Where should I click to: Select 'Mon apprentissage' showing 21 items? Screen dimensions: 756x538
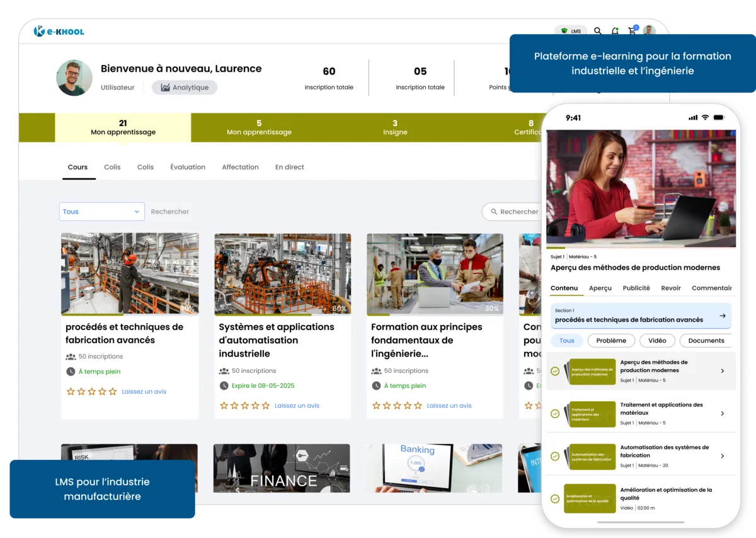click(123, 127)
